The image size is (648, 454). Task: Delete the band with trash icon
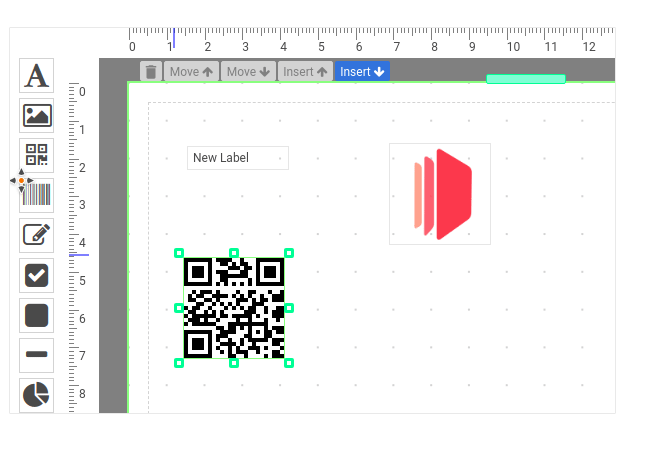[151, 71]
